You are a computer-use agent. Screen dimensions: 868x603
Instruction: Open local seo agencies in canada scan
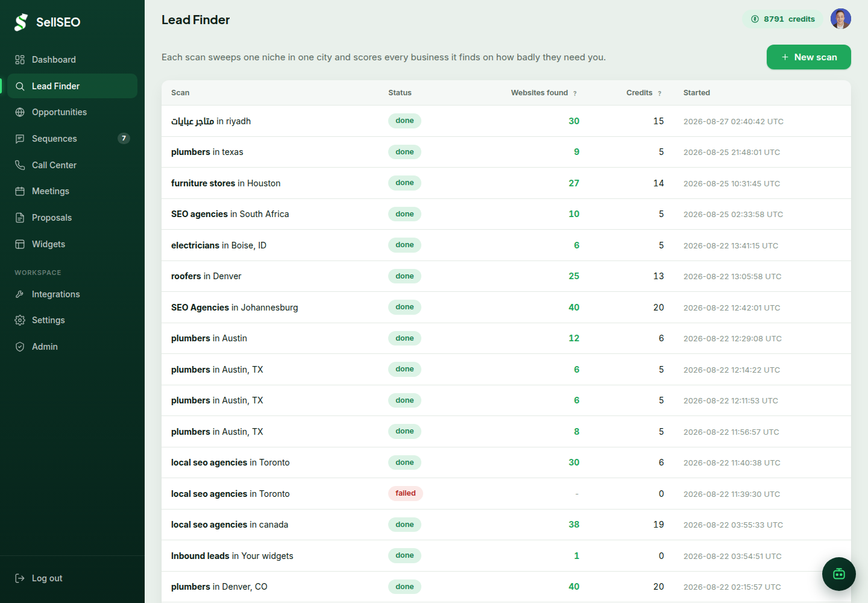[506, 525]
